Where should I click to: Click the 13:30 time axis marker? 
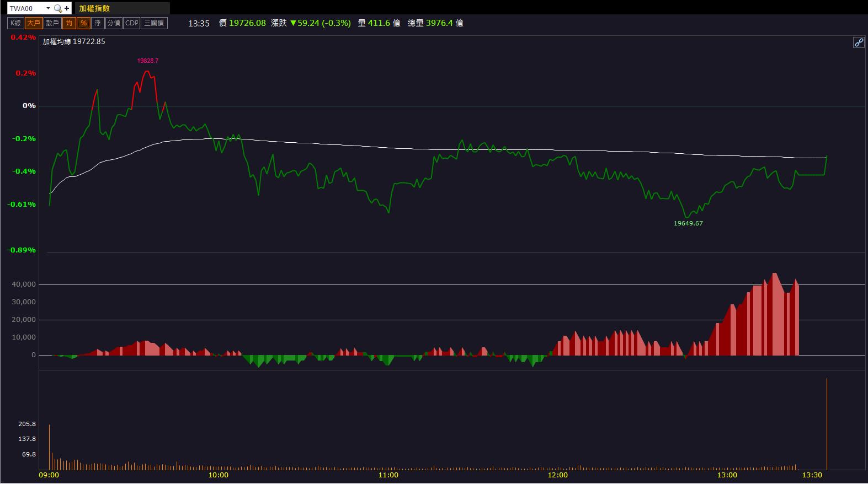point(812,475)
